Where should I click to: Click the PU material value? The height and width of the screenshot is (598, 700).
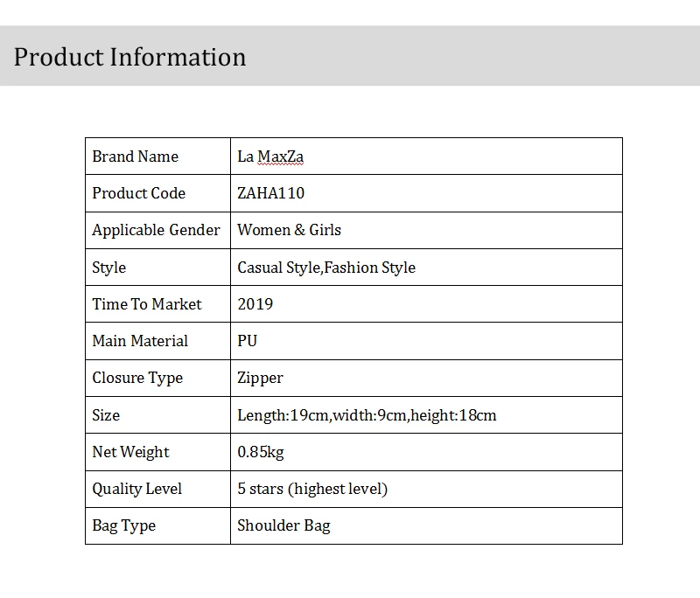click(248, 341)
